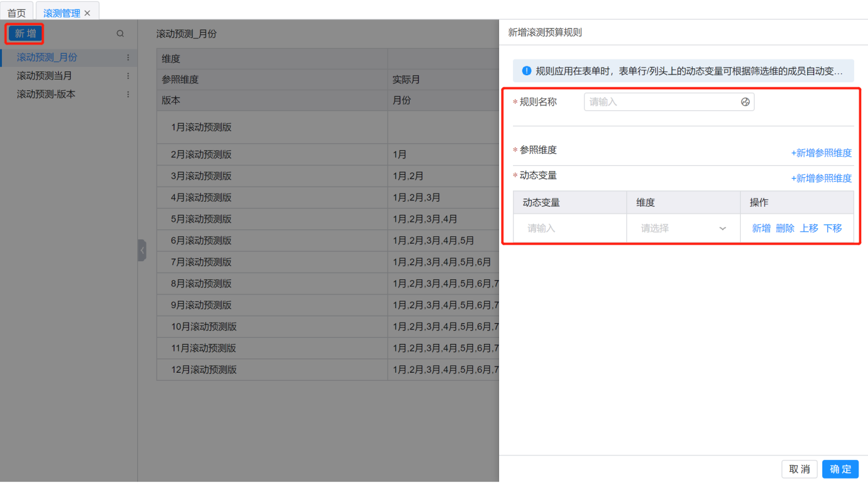
Task: Click 新增 in the 操作 column
Action: coord(761,229)
